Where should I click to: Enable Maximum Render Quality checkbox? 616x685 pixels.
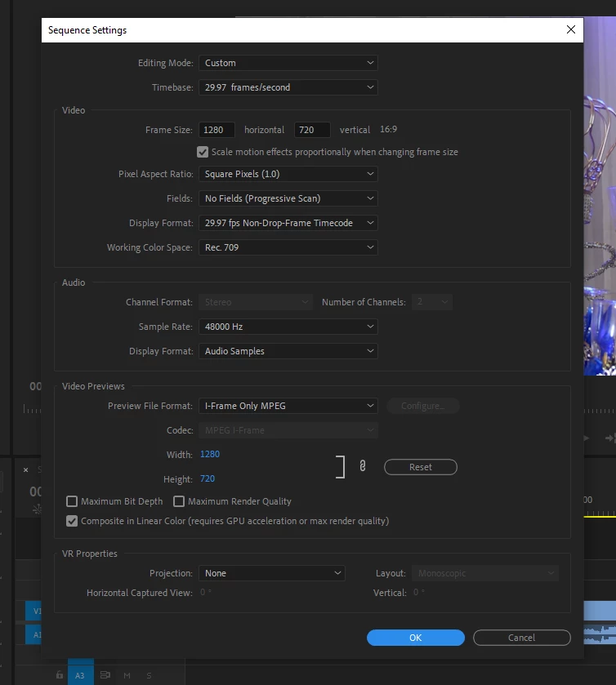[179, 501]
